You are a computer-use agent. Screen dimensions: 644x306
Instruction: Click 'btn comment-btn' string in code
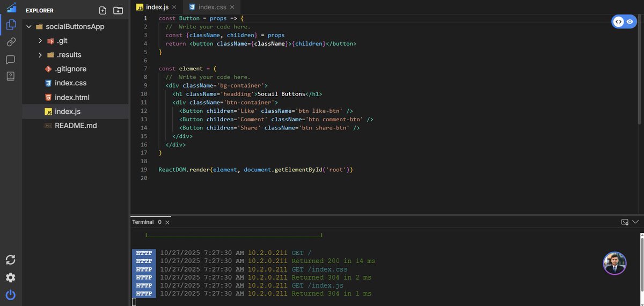click(334, 119)
